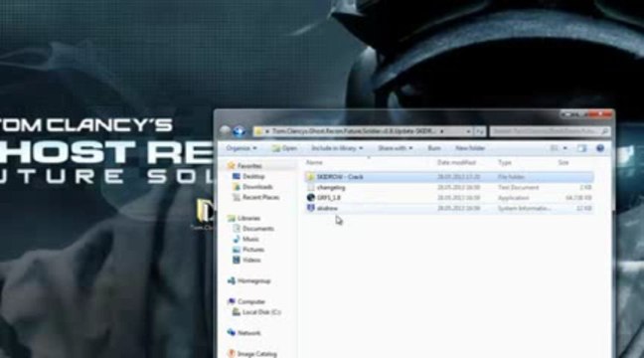
Task: Open the Share with dropdown
Action: coord(396,148)
